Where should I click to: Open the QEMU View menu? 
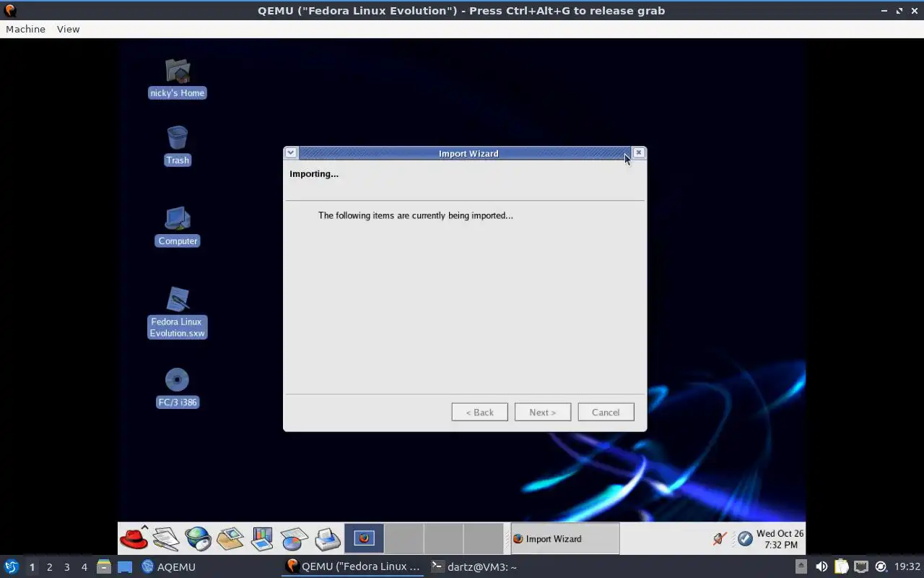point(68,29)
